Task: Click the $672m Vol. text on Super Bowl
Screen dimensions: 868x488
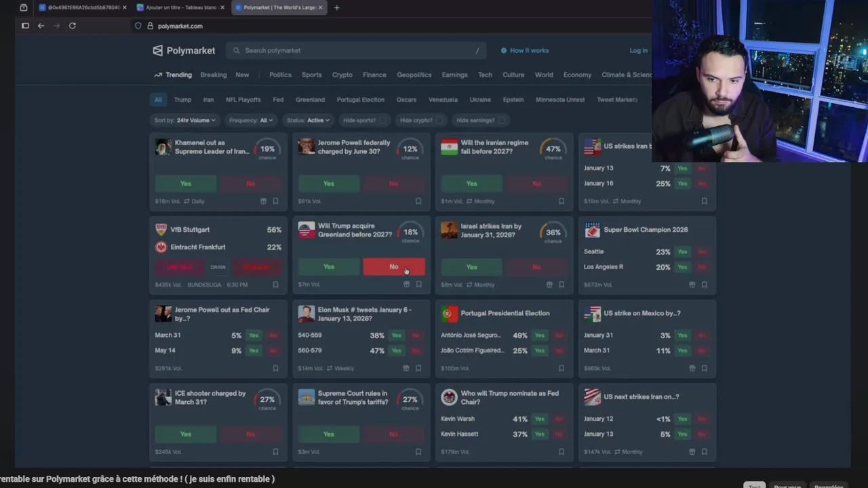Action: tap(597, 285)
